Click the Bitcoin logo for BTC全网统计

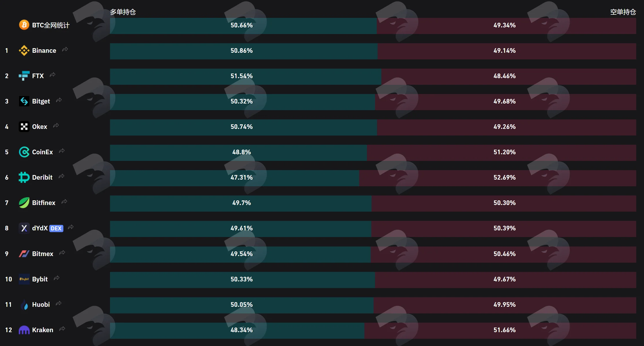click(24, 25)
